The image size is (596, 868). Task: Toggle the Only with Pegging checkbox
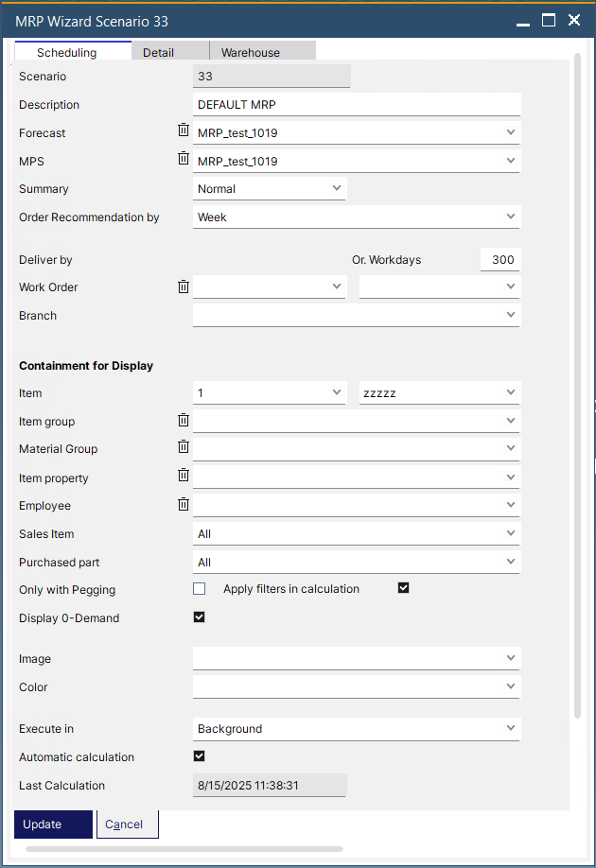(x=199, y=587)
